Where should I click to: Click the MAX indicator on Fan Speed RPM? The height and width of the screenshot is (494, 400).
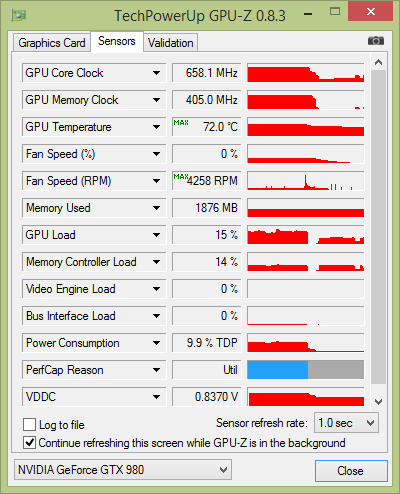[181, 177]
